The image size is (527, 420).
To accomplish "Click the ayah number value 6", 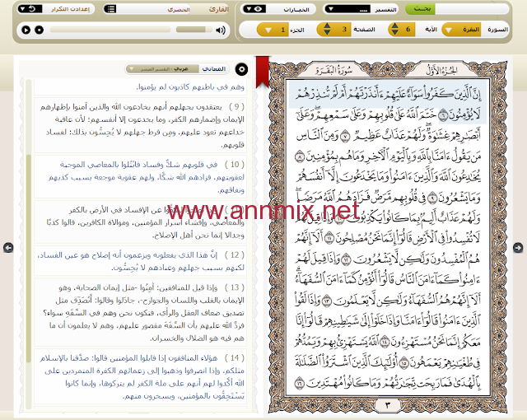I will 408,29.
